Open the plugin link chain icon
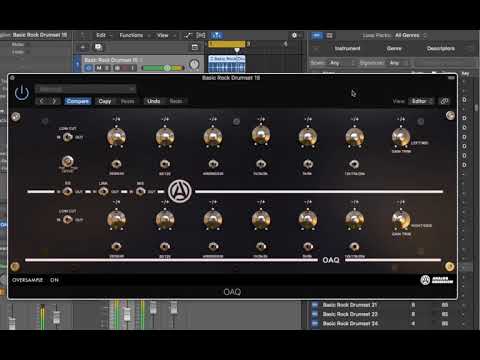 tap(444, 101)
